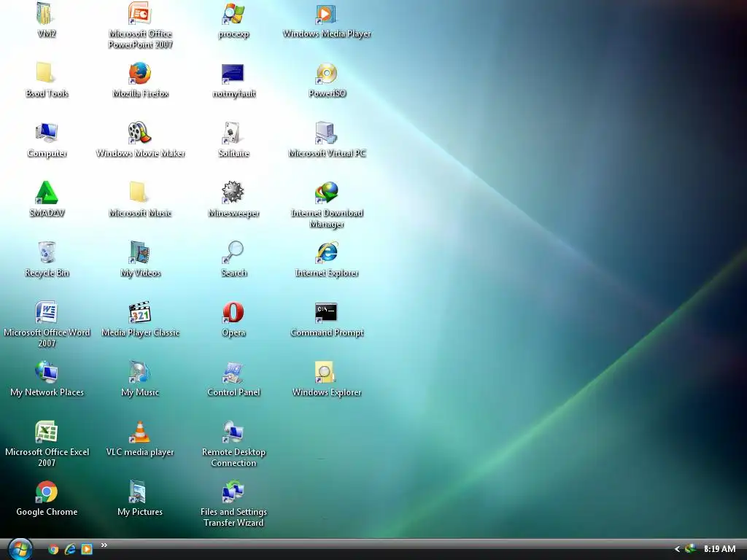747x560 pixels.
Task: Expand the quick launch overflow chevron
Action: point(104,545)
